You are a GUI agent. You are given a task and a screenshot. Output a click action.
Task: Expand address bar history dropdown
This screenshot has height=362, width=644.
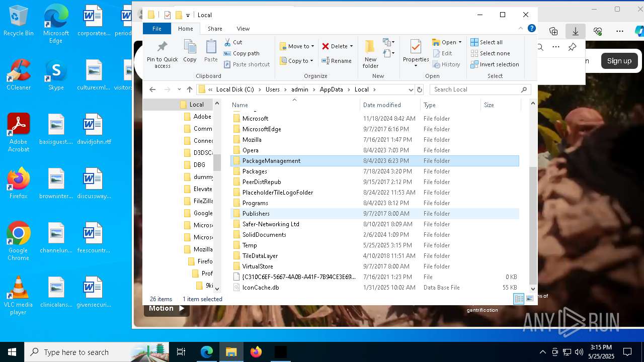(x=411, y=89)
